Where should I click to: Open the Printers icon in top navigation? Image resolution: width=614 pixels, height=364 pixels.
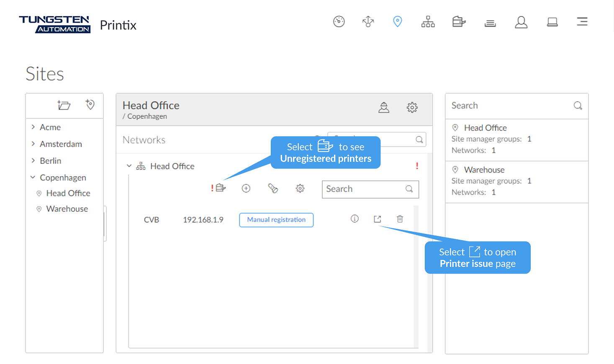coord(459,21)
